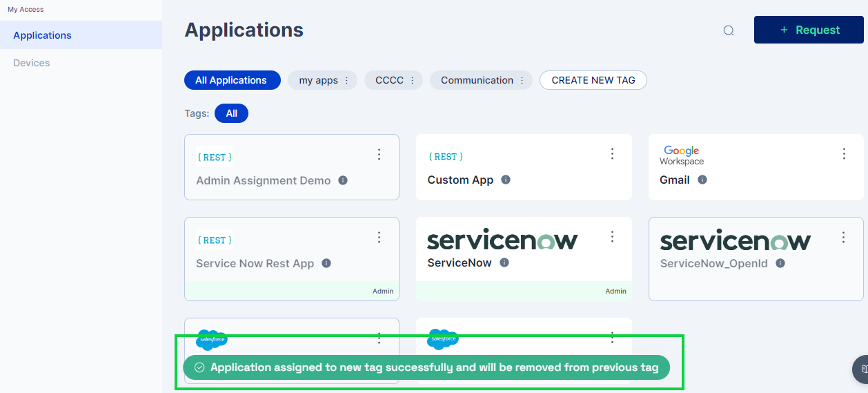Viewport: 868px width, 393px height.
Task: Open three-dot menu on Custom App card
Action: (x=612, y=154)
